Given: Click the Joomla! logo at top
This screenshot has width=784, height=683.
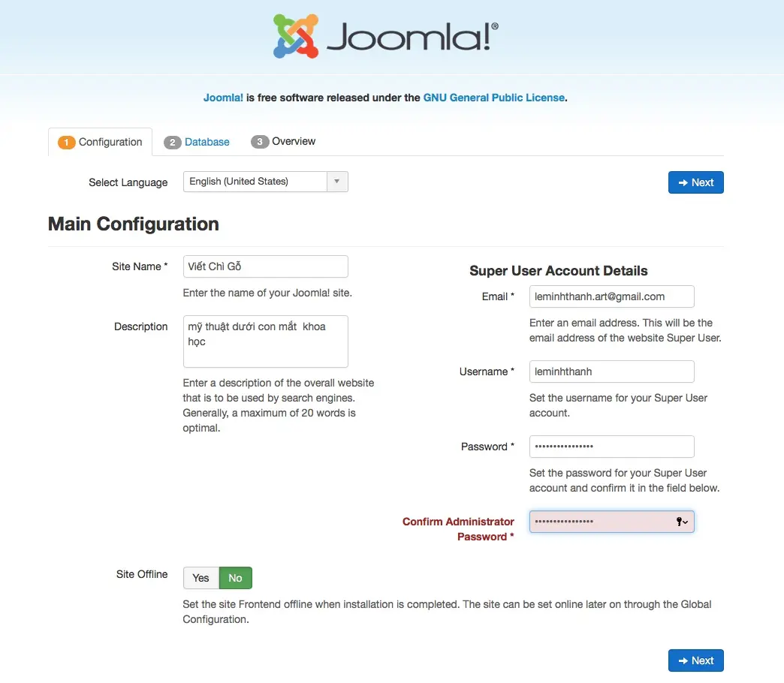Looking at the screenshot, I should click(385, 36).
